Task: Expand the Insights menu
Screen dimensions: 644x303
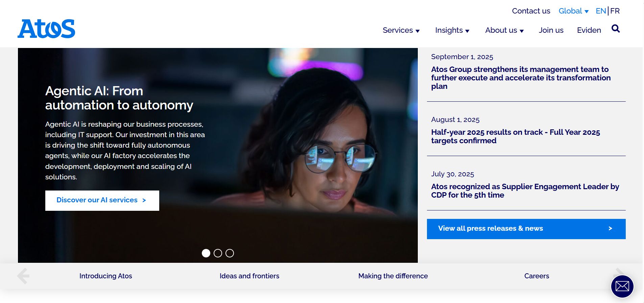Action: pyautogui.click(x=452, y=30)
